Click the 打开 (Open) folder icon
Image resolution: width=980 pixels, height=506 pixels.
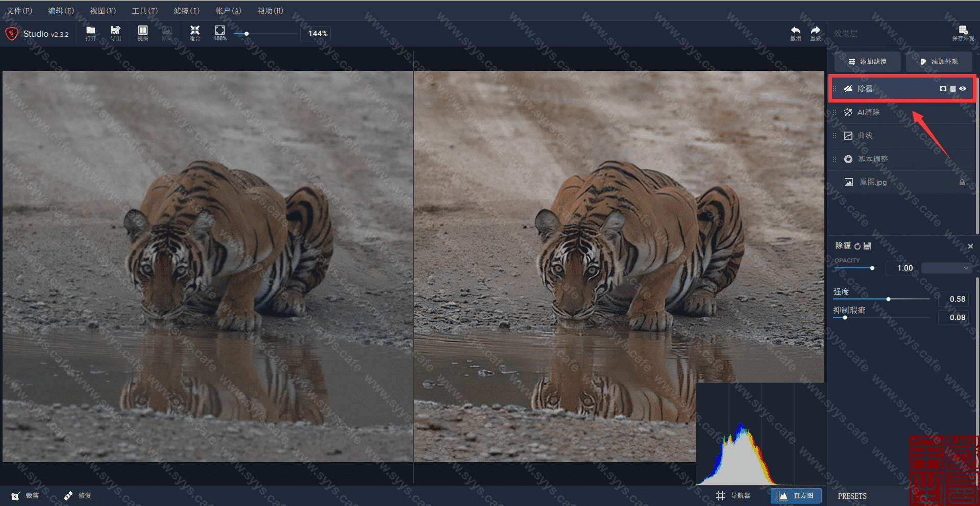[91, 32]
